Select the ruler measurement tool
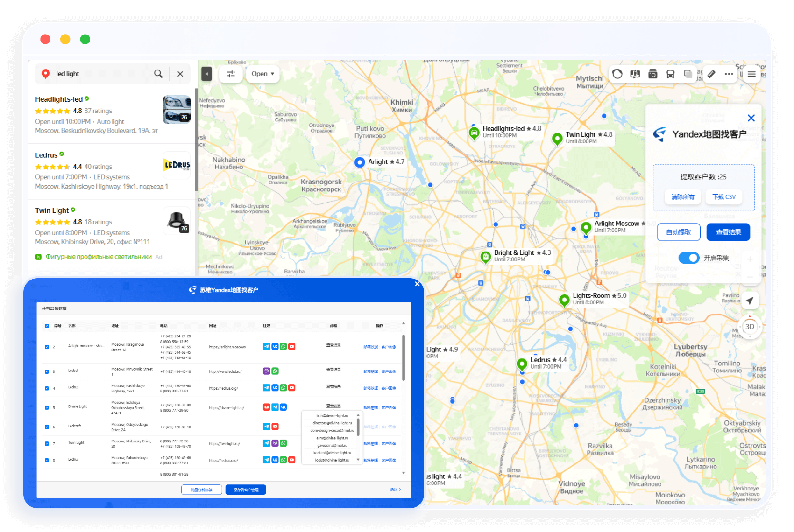 (711, 74)
